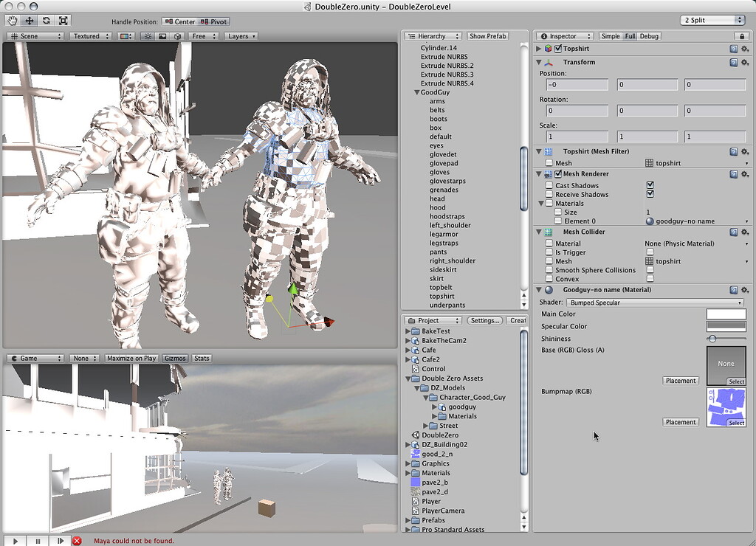Viewport: 756px width, 546px height.
Task: Click the skybox cube icon in the Scene toolbar
Action: tap(179, 35)
